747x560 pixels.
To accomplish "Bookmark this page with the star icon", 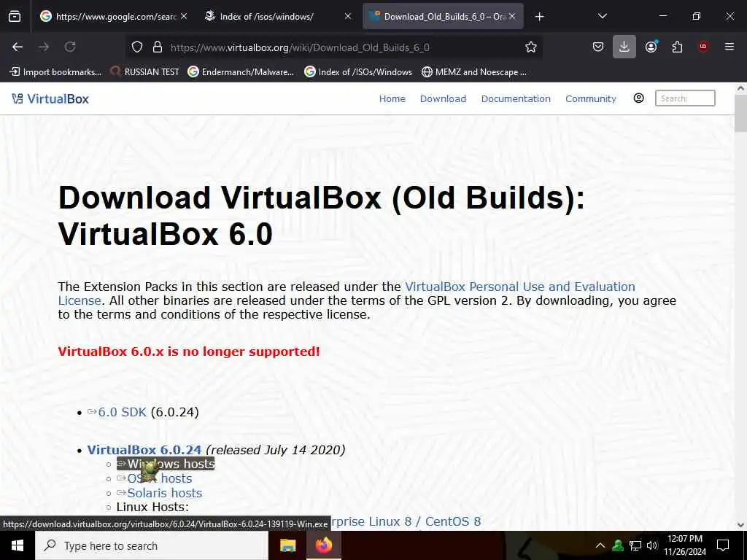I will point(531,47).
